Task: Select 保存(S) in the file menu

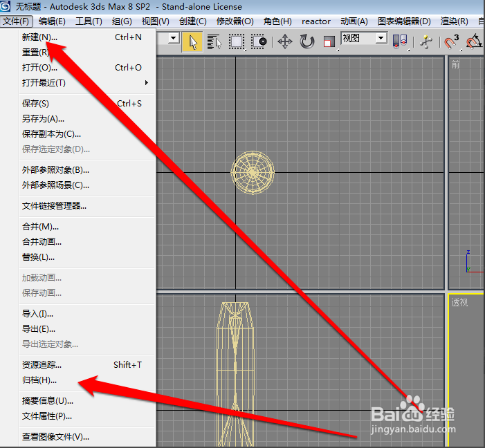Action: [87, 103]
